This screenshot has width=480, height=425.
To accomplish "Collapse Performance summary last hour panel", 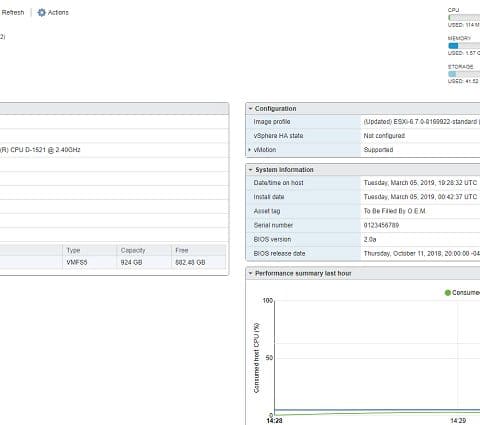I will click(x=250, y=273).
